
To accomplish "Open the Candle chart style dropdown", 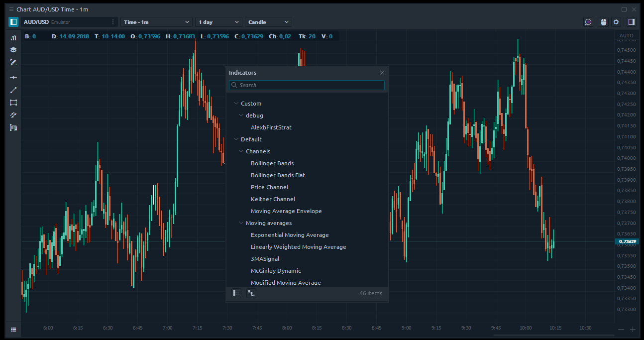I will [x=268, y=22].
